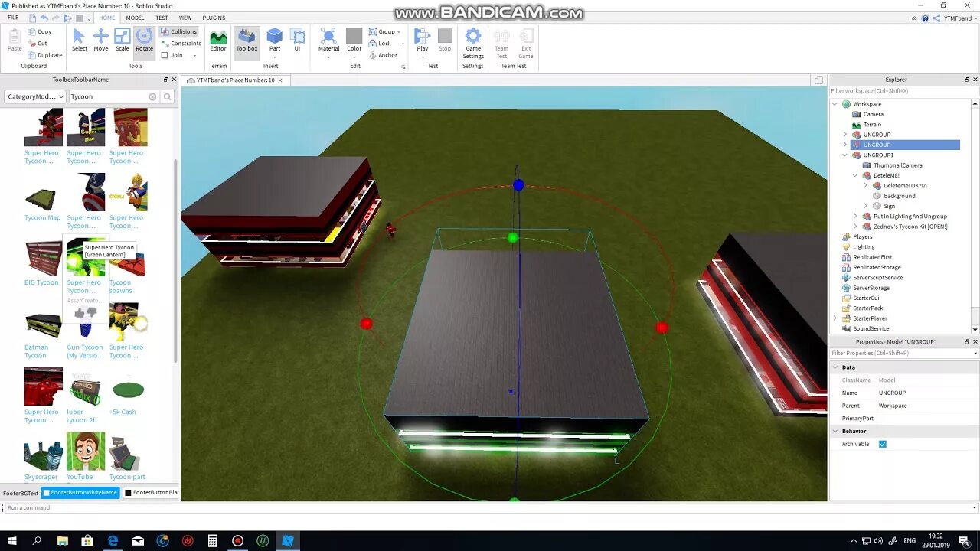
Task: Toggle Collisions on or off
Action: (178, 31)
